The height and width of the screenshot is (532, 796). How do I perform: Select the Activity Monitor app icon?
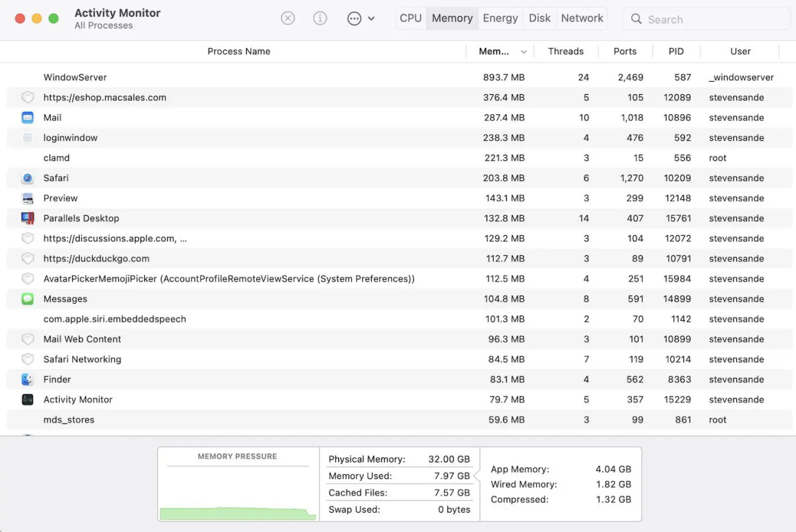coord(27,399)
